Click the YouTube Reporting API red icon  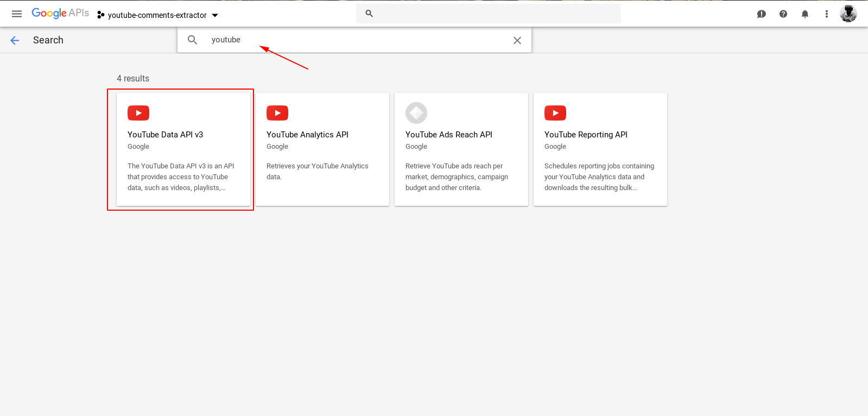555,113
